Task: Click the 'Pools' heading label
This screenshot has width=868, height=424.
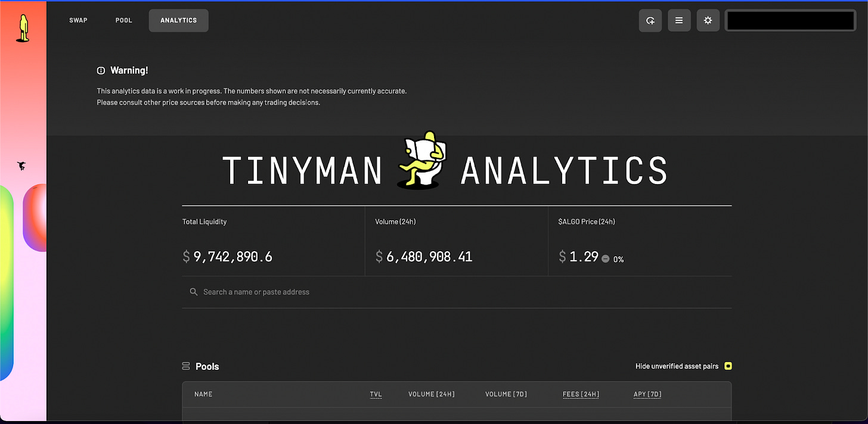Action: coord(207,366)
